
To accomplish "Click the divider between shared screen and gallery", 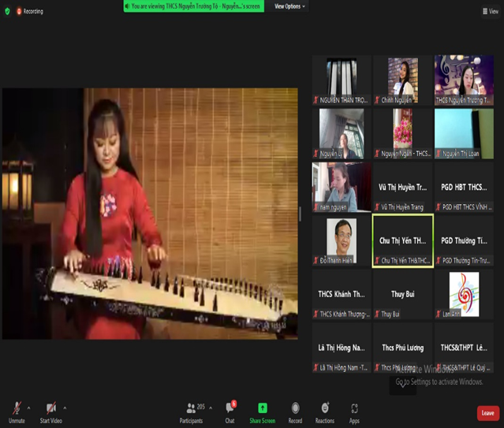I will click(x=301, y=214).
